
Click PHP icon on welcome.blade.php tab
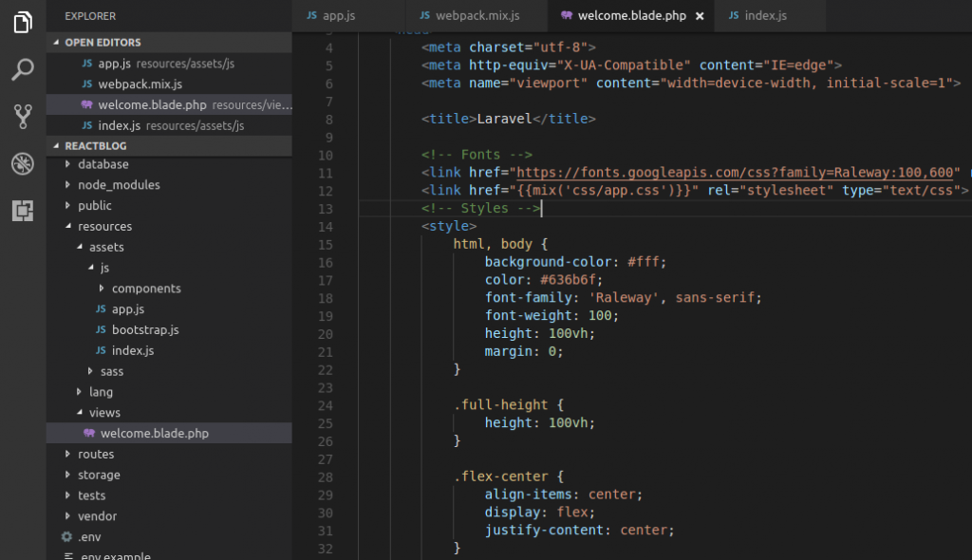tap(567, 15)
